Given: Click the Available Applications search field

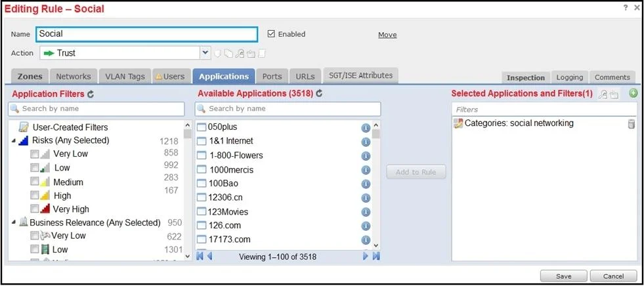Looking at the screenshot, I should coord(288,109).
